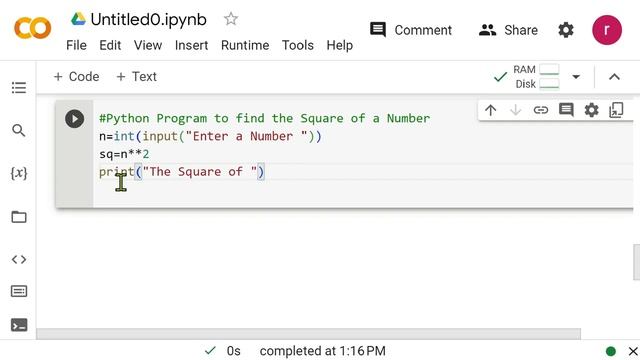
Task: Open the user account avatar
Action: tap(607, 30)
